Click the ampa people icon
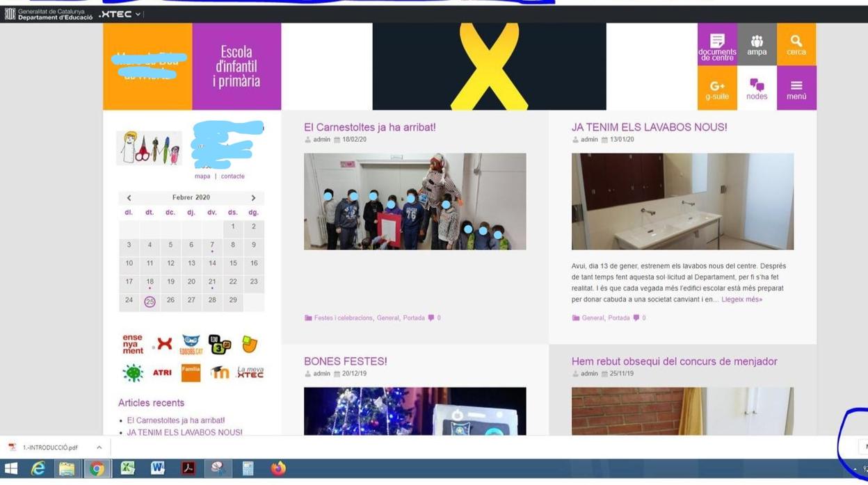This screenshot has width=868, height=485. pyautogui.click(x=757, y=42)
